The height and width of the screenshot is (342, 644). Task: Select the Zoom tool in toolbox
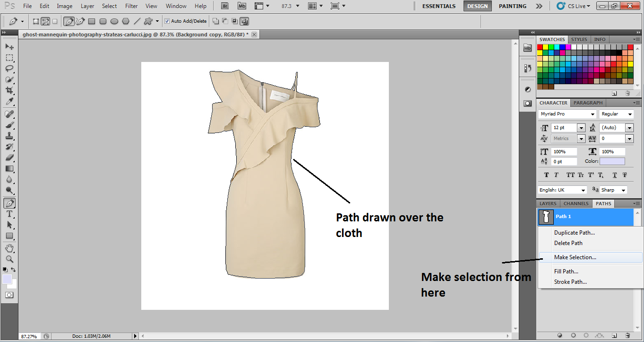pos(9,259)
